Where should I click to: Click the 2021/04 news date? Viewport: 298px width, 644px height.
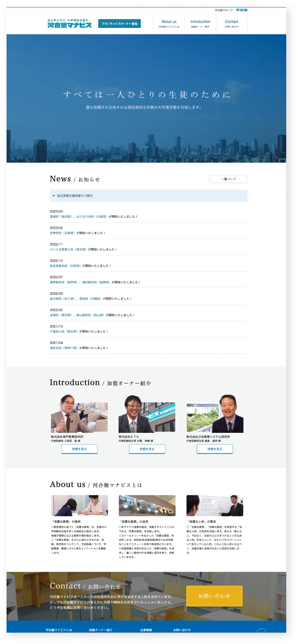(x=56, y=343)
